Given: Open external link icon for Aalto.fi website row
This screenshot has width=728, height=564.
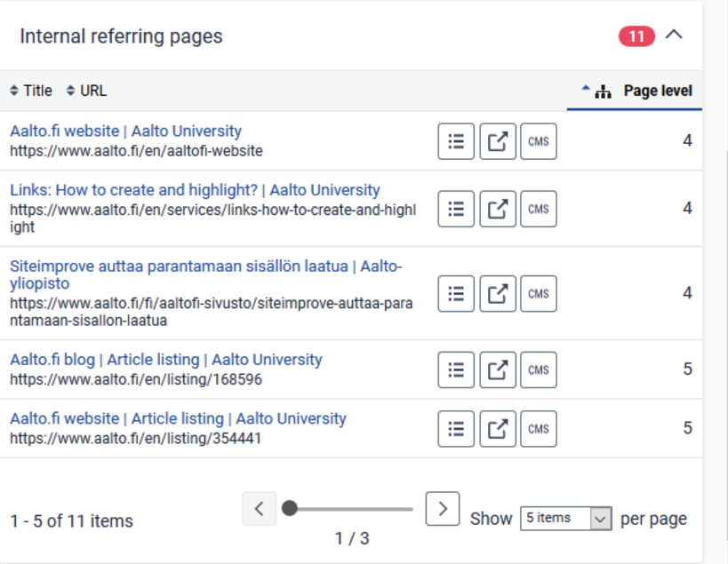Looking at the screenshot, I should [498, 141].
